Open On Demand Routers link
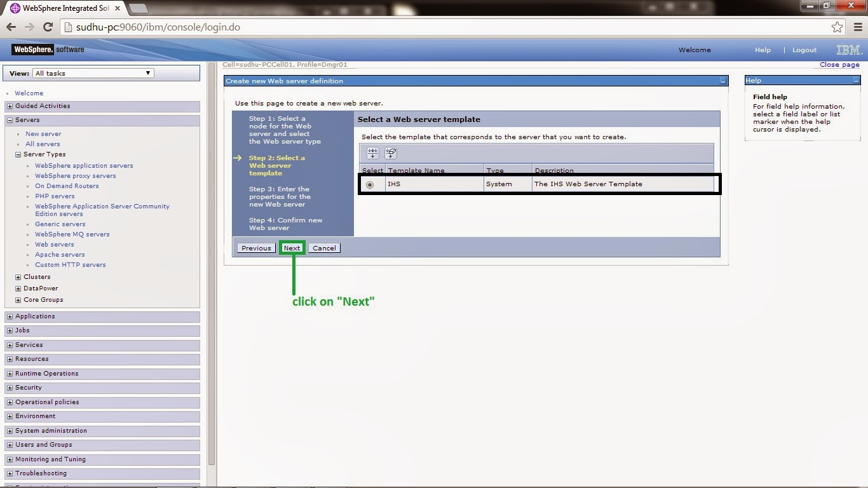Screen dimensions: 868x488 pos(67,186)
